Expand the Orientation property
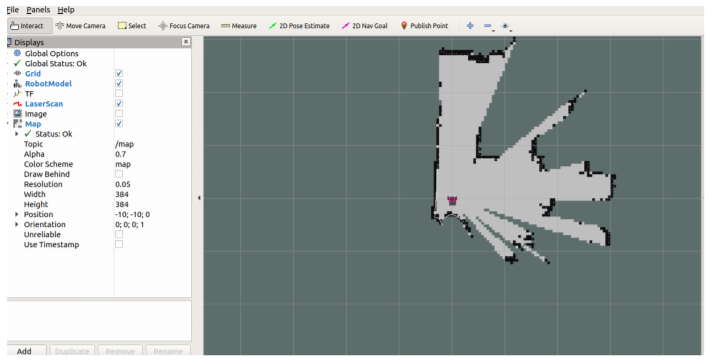Screen dimensions: 709x362 click(x=17, y=224)
